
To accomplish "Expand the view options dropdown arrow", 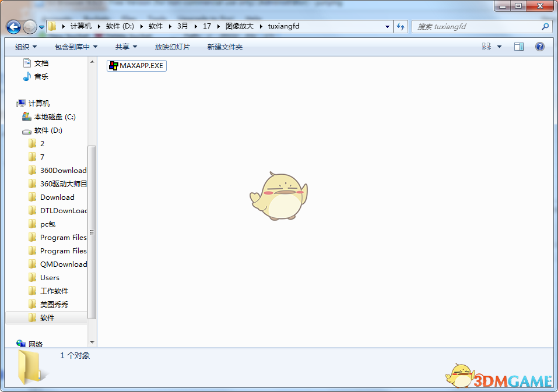I will coord(499,47).
